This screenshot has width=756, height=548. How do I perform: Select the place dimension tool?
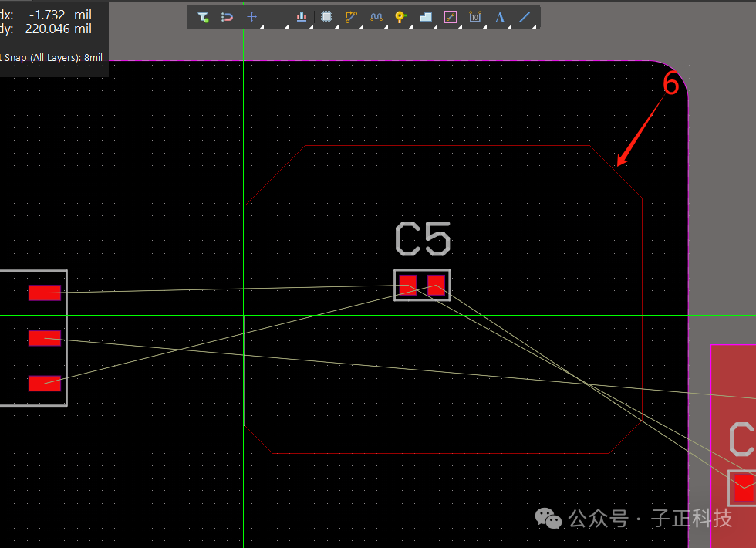click(x=475, y=17)
